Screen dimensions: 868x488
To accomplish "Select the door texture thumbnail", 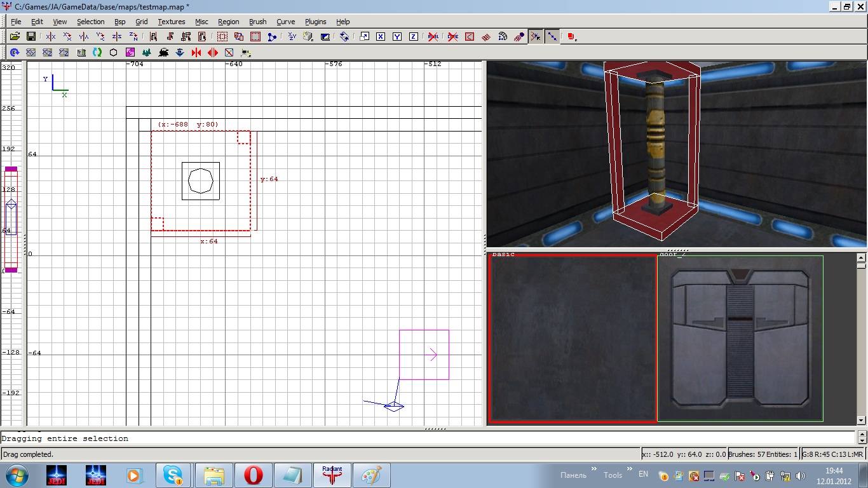I will (x=740, y=339).
